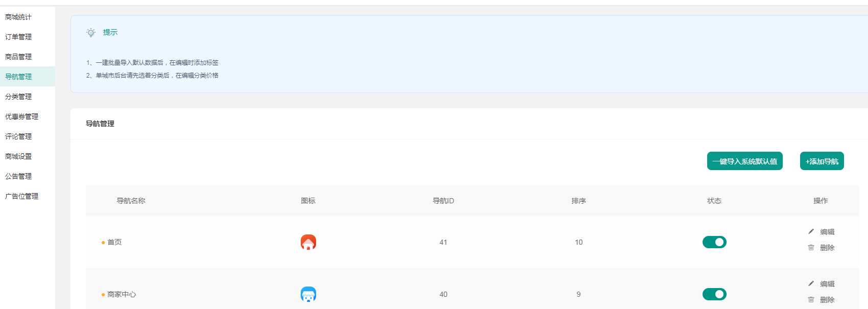Open 广告位管理 in the sidebar
Viewport: 868px width, 309px height.
[21, 196]
